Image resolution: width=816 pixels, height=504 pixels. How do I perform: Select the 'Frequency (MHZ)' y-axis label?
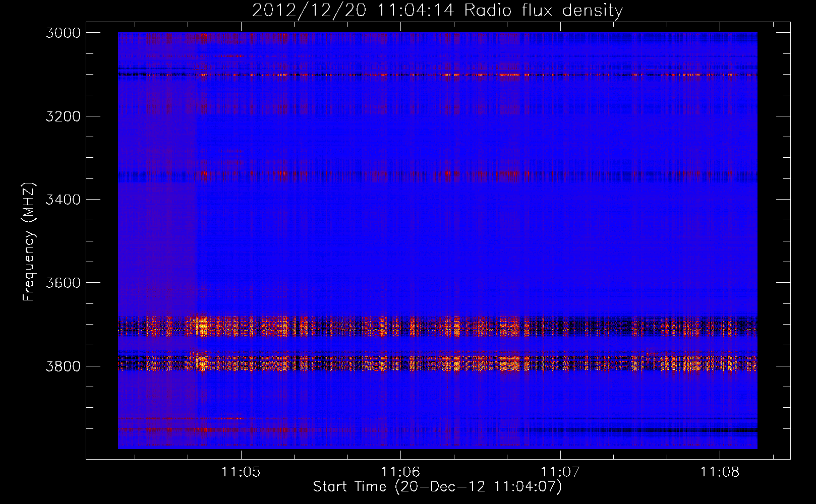[x=29, y=242]
